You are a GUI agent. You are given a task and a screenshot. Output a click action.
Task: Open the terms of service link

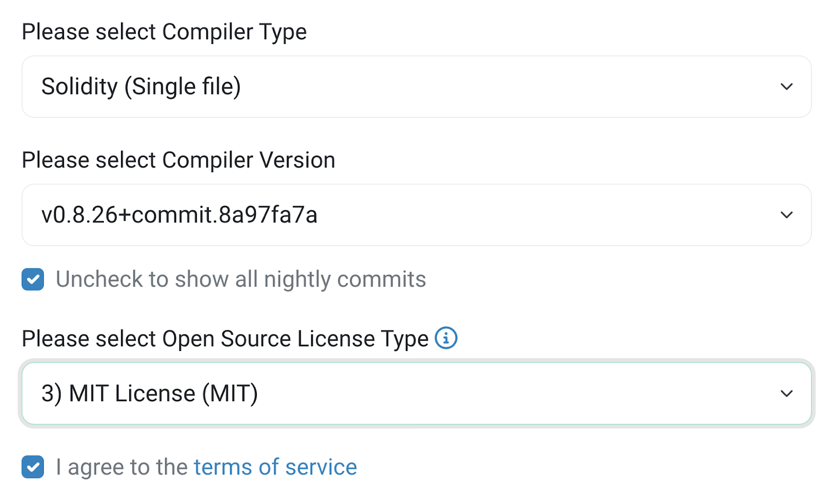pos(275,467)
